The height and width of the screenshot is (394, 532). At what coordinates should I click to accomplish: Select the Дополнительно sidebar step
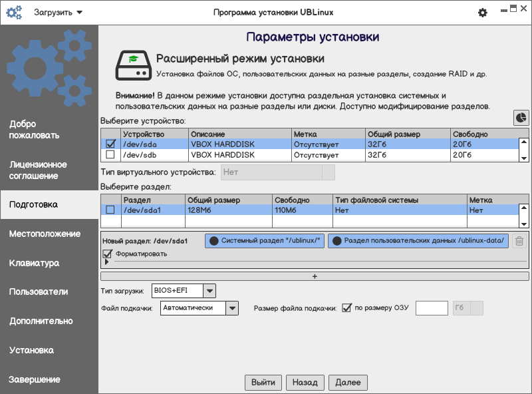(41, 321)
